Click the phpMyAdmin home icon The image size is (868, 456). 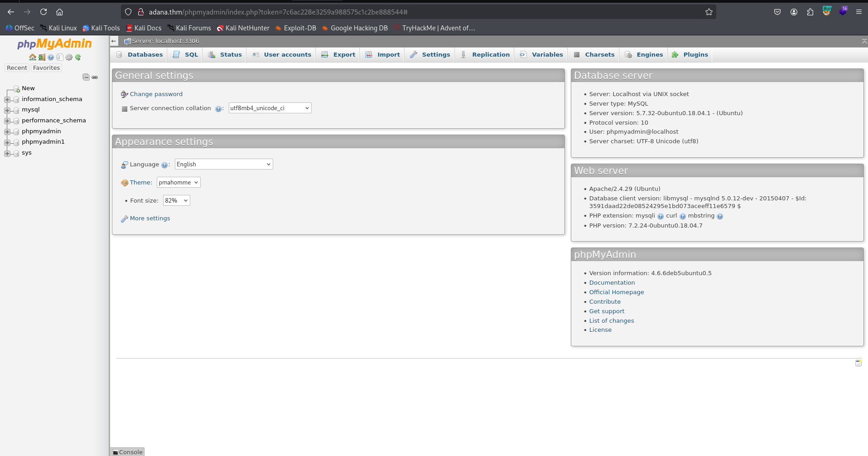click(32, 57)
